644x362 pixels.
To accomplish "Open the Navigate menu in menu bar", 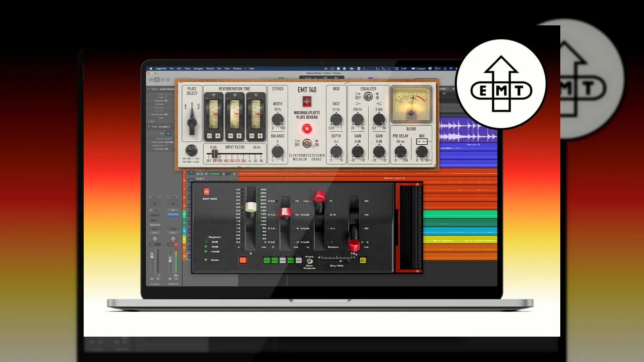I will 198,68.
